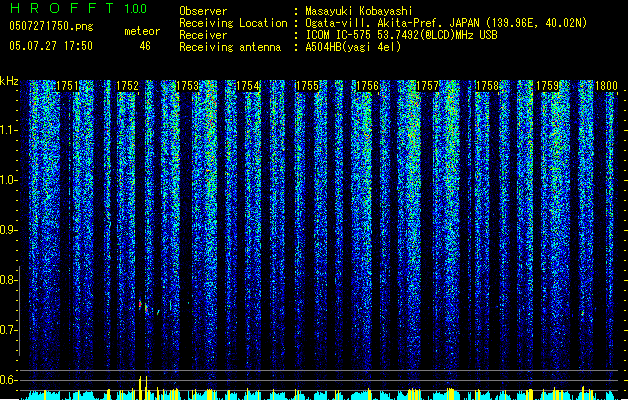
Task: Click the meteor count value 46
Action: coord(145,46)
